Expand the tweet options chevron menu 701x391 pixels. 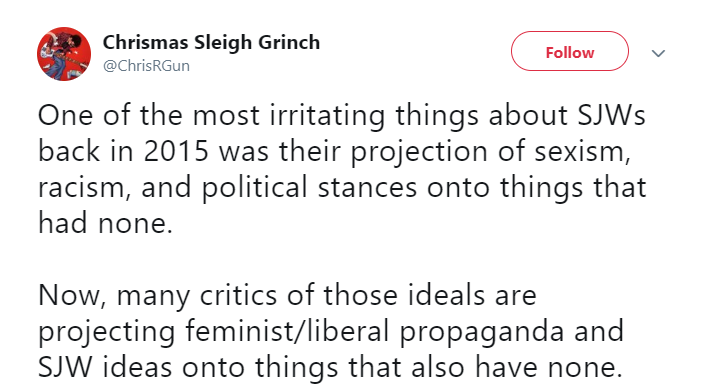click(x=658, y=54)
